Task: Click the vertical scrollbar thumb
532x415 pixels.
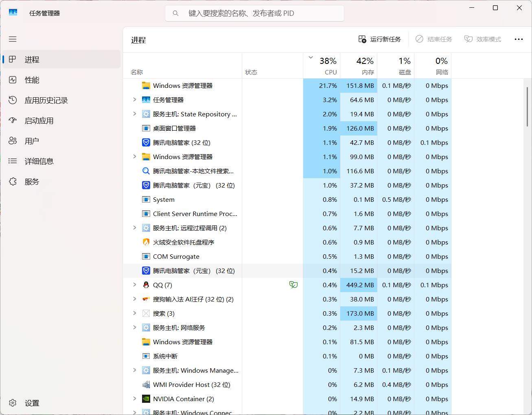Action: pyautogui.click(x=528, y=107)
